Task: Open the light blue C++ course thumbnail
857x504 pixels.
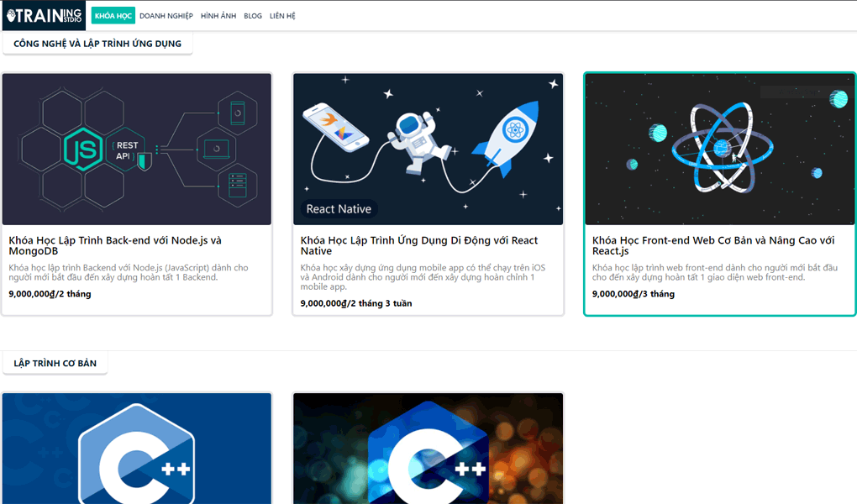Action: tap(137, 449)
